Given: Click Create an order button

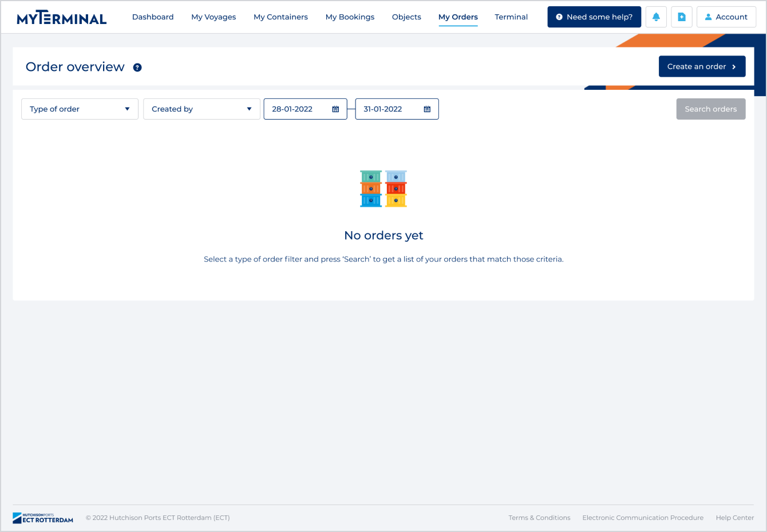Looking at the screenshot, I should (702, 66).
